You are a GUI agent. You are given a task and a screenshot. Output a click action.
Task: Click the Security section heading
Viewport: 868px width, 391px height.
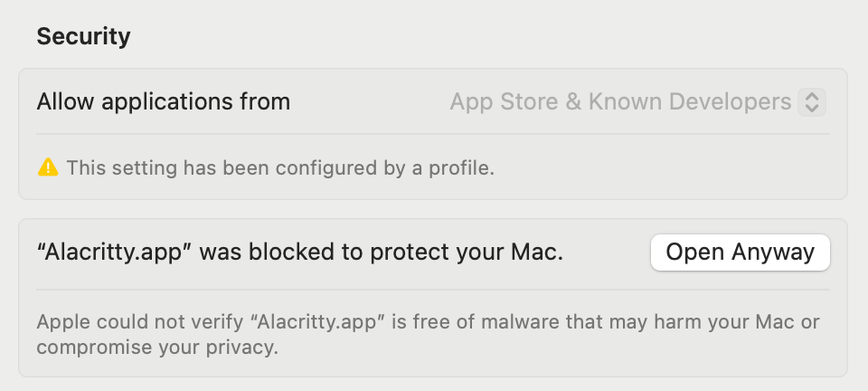tap(83, 36)
